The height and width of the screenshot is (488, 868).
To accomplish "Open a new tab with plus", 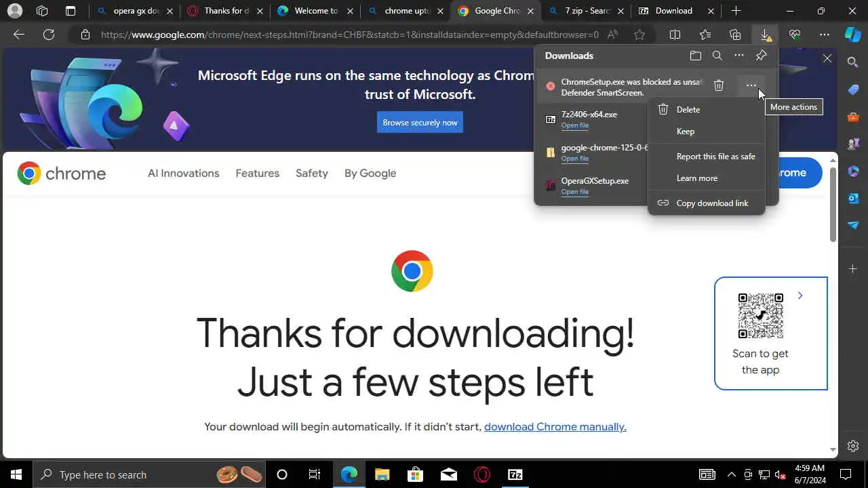I will (x=736, y=11).
